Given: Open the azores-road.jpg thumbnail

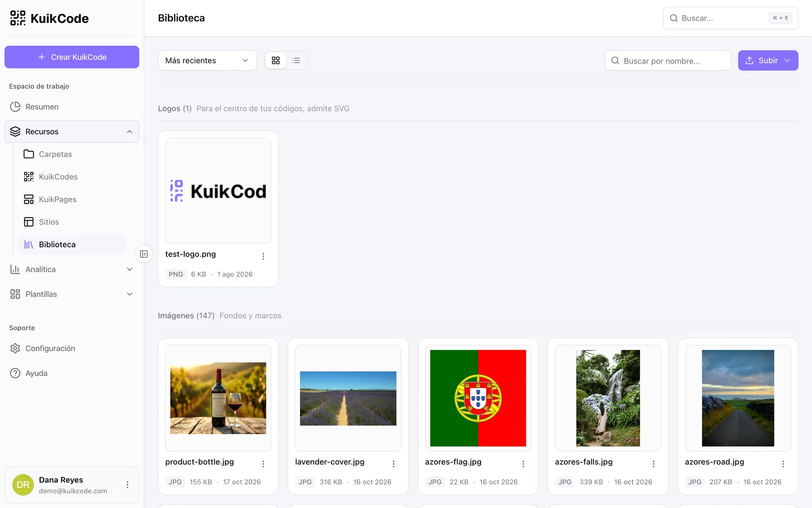Looking at the screenshot, I should click(738, 398).
